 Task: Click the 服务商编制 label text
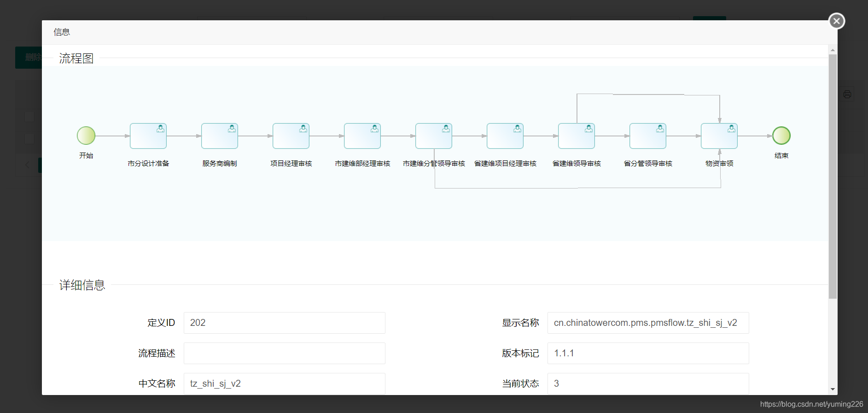point(220,164)
